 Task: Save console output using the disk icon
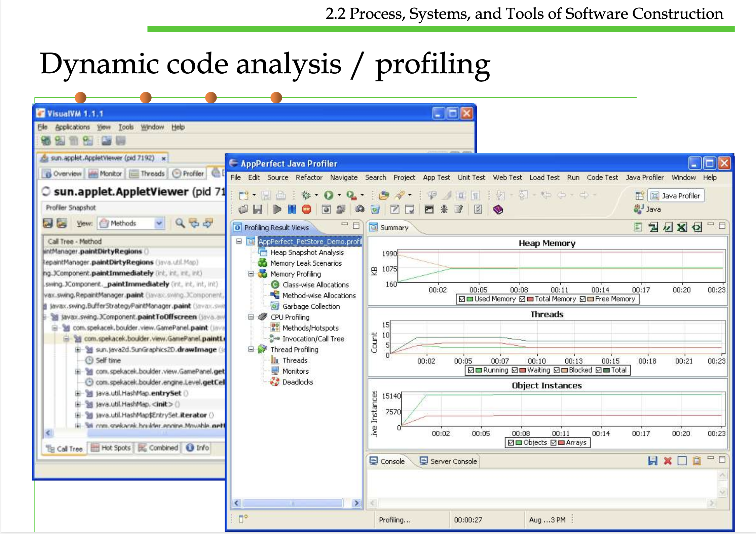[x=653, y=461]
